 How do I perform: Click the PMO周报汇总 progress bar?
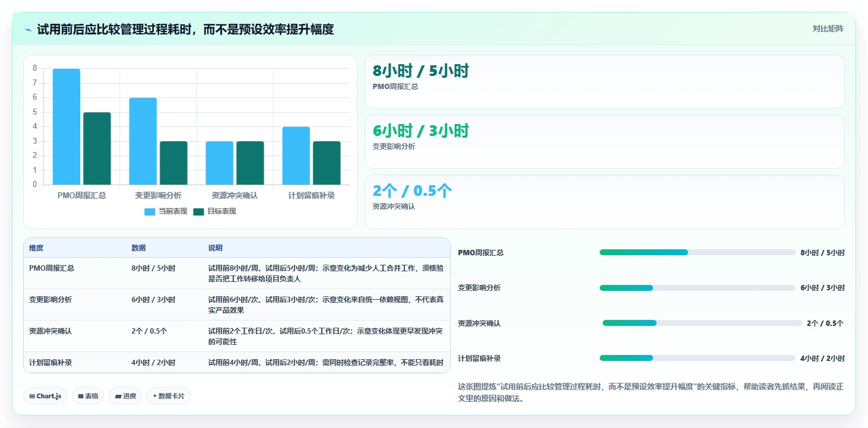pyautogui.click(x=698, y=252)
